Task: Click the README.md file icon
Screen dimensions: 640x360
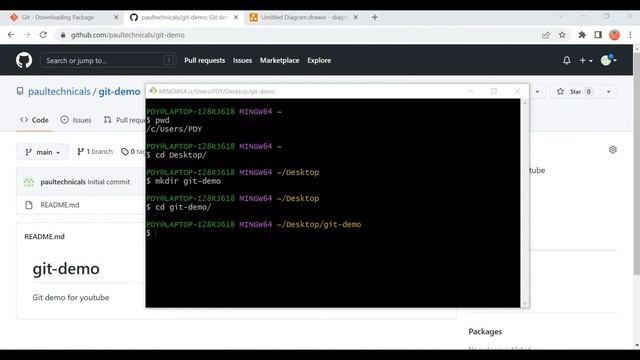Action: [29, 205]
